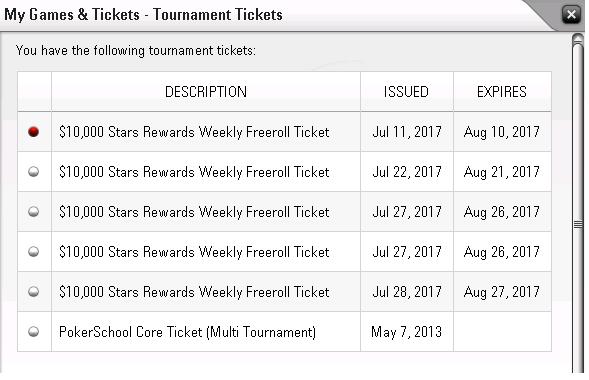Click Freeroll Ticket description in the Jul 22 row
This screenshot has height=380, width=589.
[x=194, y=172]
